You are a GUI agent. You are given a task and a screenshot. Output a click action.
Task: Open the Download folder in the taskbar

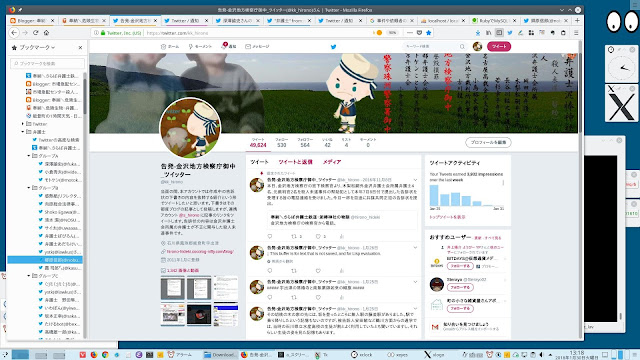220,355
